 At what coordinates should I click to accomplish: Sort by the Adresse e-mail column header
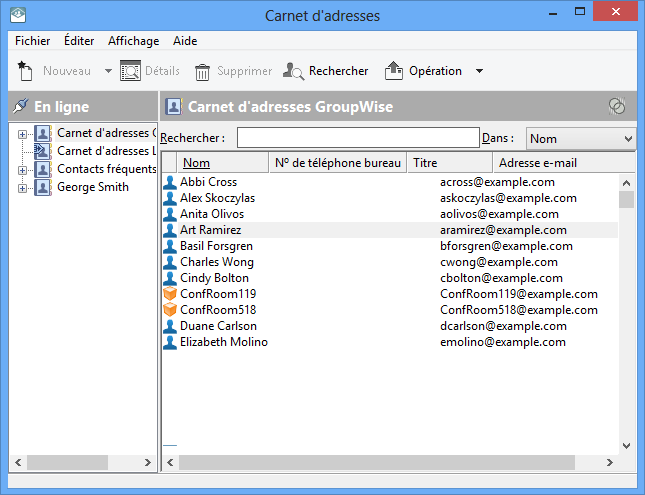(x=564, y=163)
